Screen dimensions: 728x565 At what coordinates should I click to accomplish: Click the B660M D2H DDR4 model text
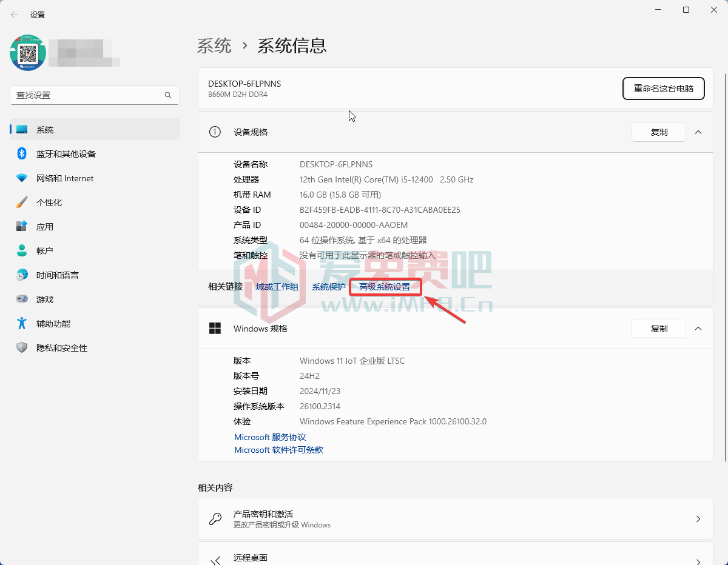[238, 95]
